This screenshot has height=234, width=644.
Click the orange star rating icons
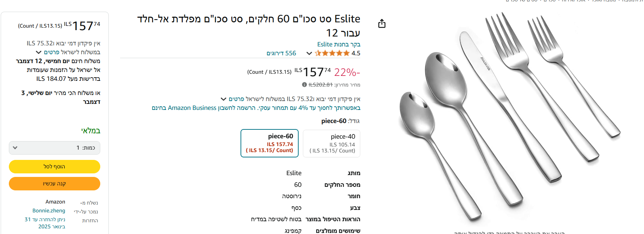click(332, 53)
